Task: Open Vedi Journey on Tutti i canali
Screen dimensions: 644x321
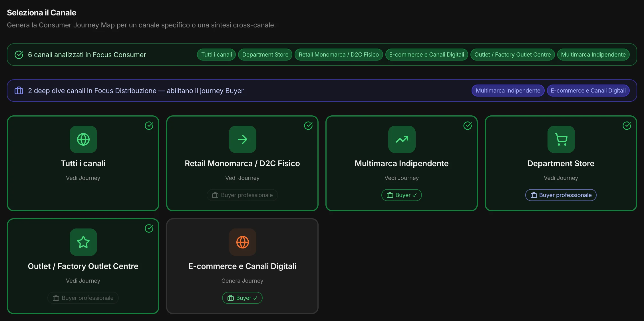Action: tap(83, 178)
